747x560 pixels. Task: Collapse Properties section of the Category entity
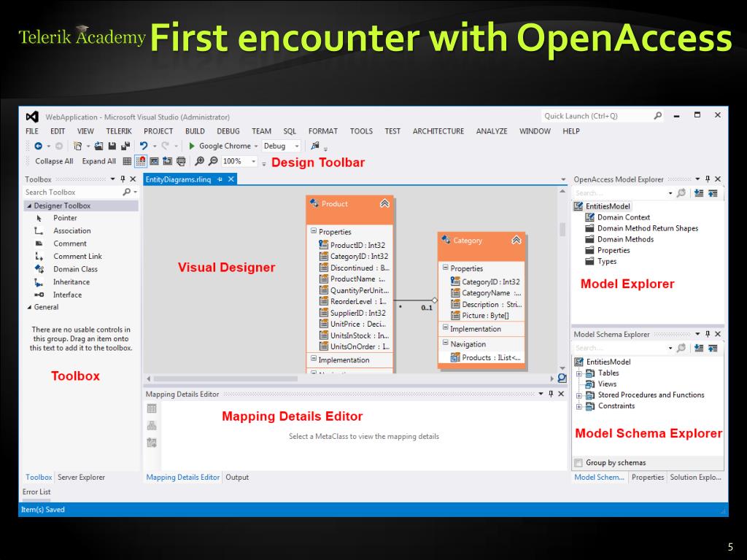446,268
